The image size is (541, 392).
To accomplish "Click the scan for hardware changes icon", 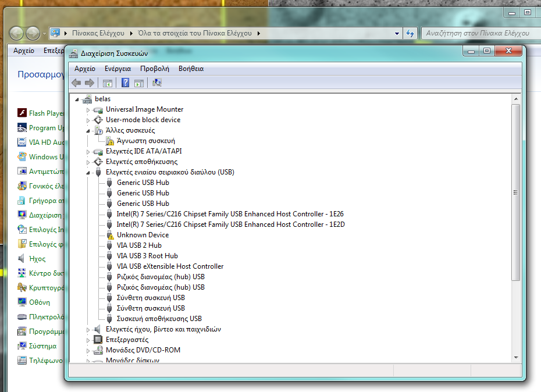I will [x=156, y=83].
